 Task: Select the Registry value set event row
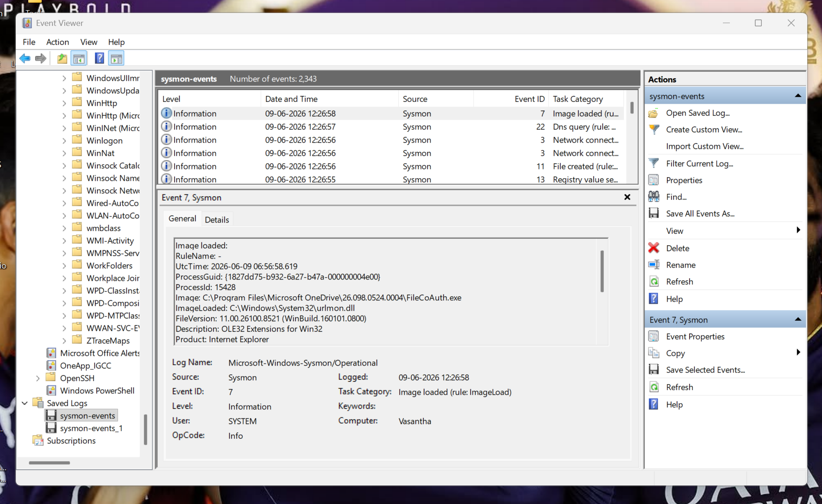pos(391,179)
